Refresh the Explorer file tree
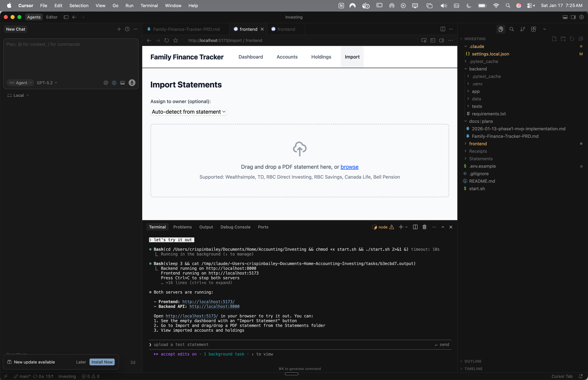Image resolution: width=588 pixels, height=380 pixels. pyautogui.click(x=572, y=38)
